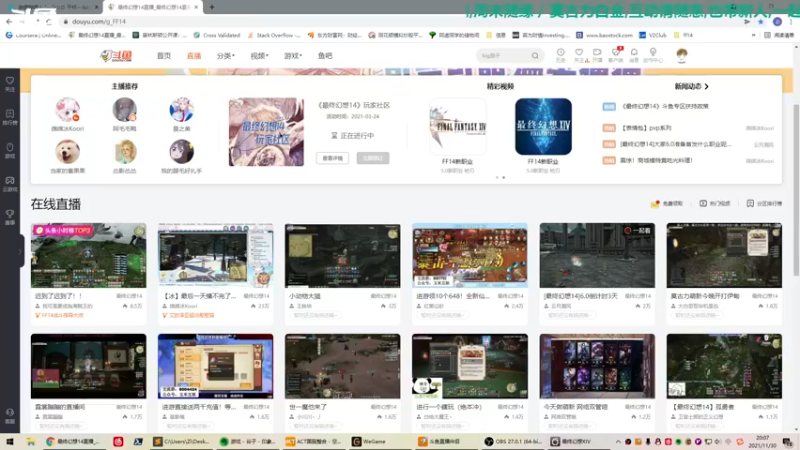
Task: Open a new browser tab with plus button
Action: pyautogui.click(x=212, y=7)
